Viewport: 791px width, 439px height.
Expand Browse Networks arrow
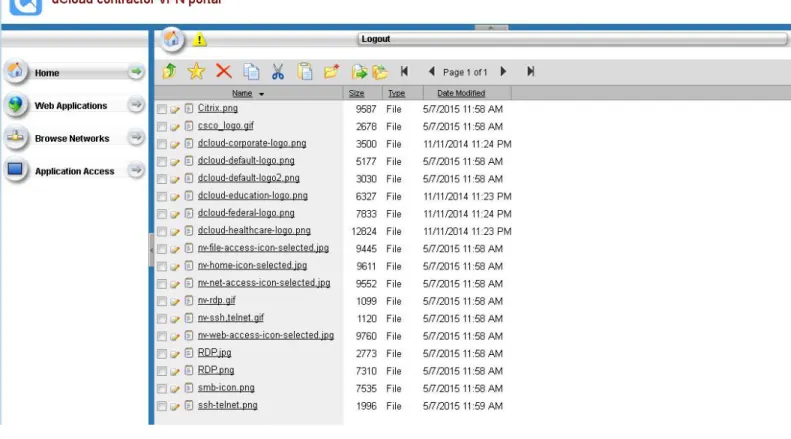[x=136, y=137]
